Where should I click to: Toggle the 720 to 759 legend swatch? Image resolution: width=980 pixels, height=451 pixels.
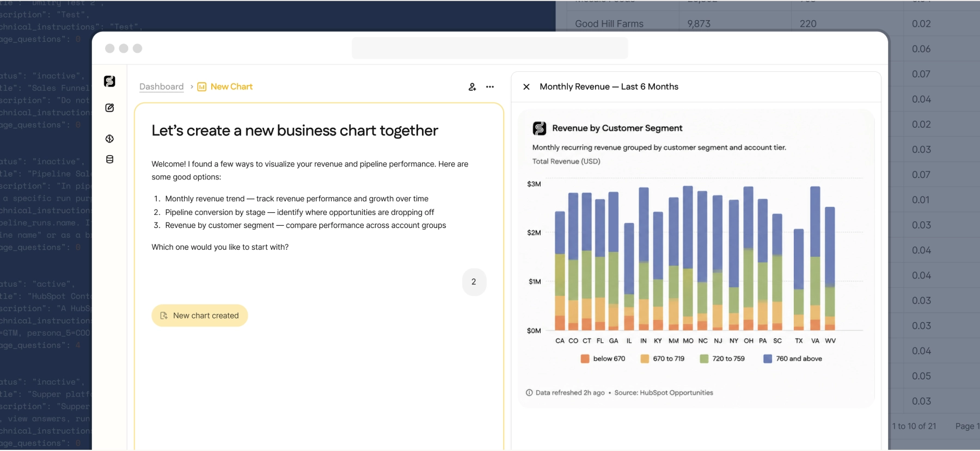tap(704, 359)
